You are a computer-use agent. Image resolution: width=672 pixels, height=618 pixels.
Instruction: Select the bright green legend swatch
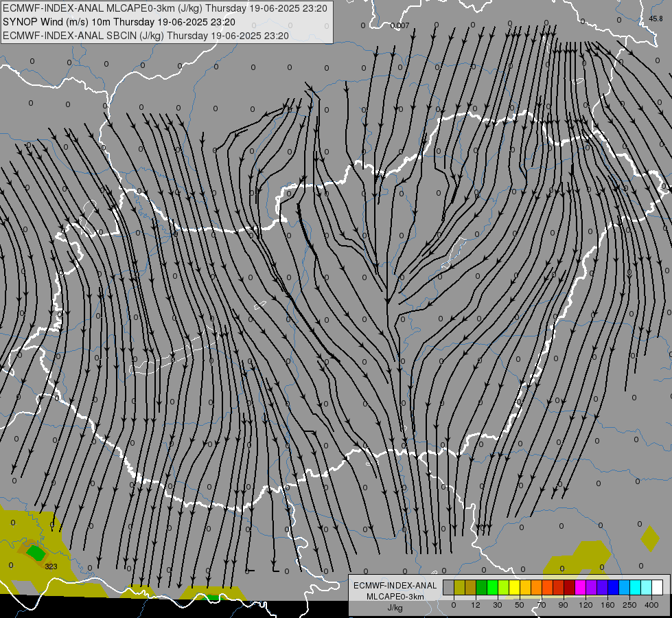coord(492,587)
